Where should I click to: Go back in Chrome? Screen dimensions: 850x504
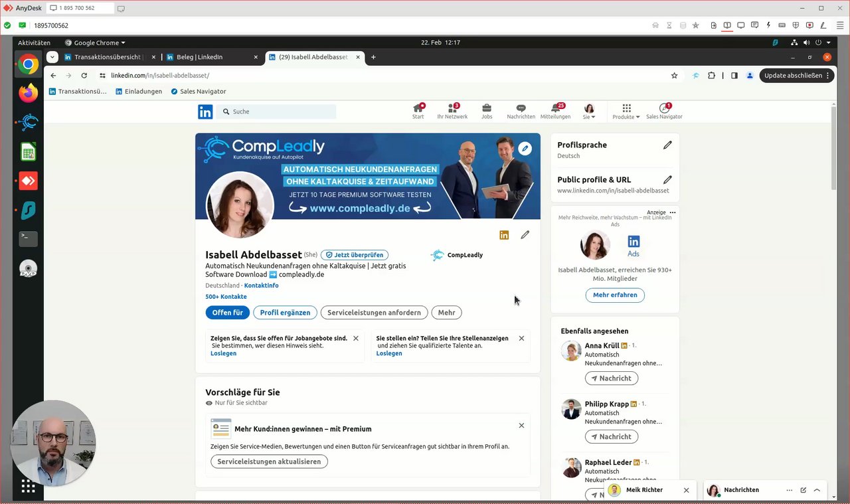pos(53,76)
